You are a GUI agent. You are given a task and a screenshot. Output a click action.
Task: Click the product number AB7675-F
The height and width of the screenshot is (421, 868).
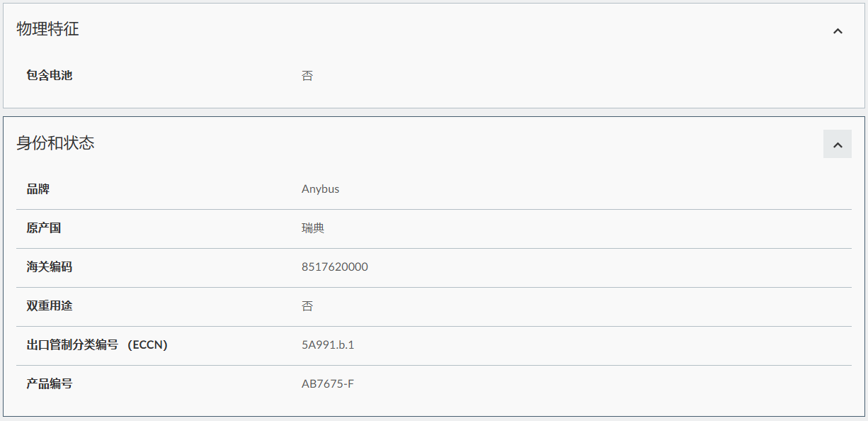coord(328,384)
